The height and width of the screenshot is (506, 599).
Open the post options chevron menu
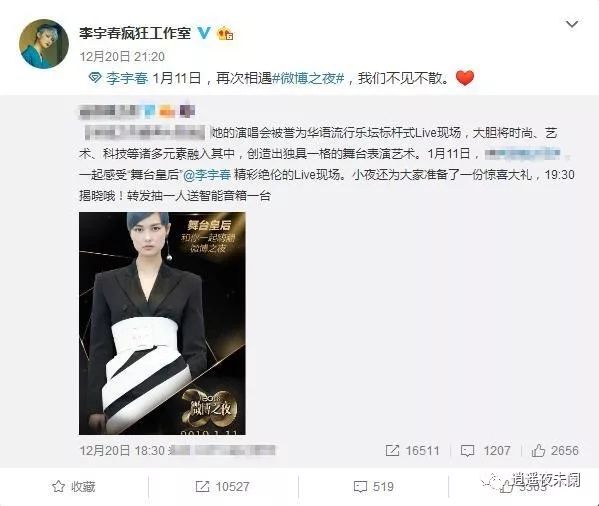(572, 24)
